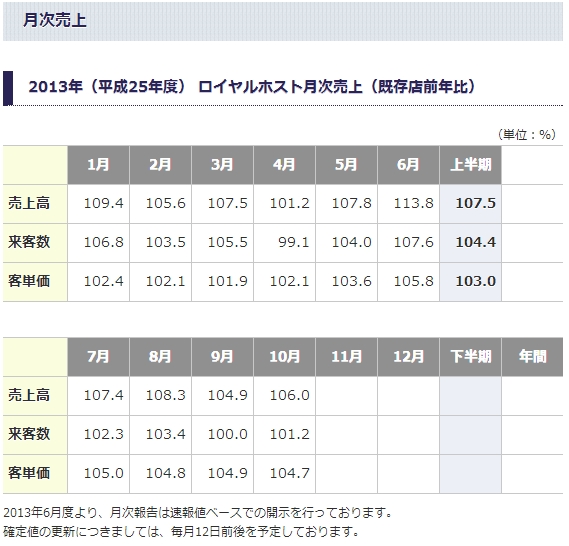Viewport: 569px width, 546px height.
Task: Select the 10月 column header
Action: click(284, 357)
